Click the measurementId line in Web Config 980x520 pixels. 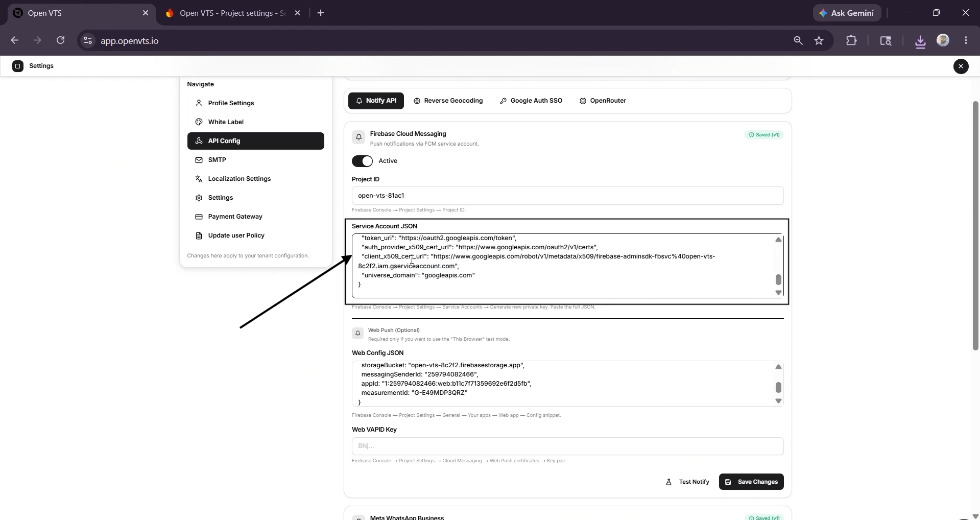[x=414, y=393]
